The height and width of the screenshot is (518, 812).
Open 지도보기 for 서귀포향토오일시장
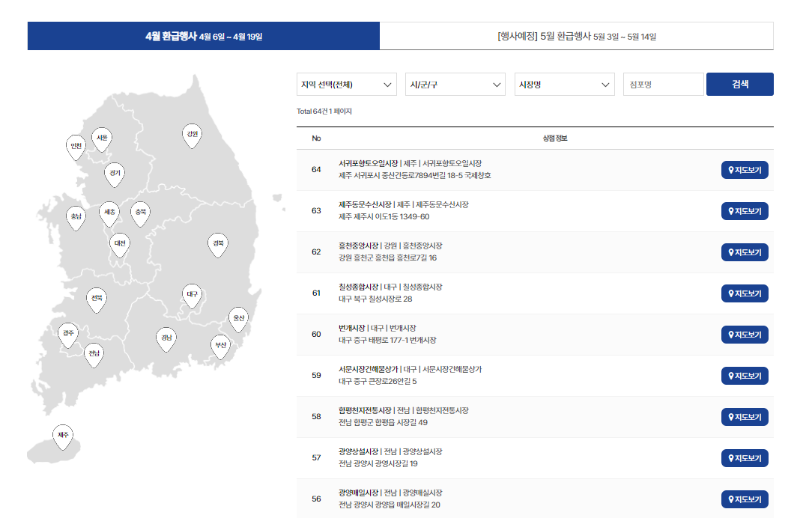pos(745,170)
